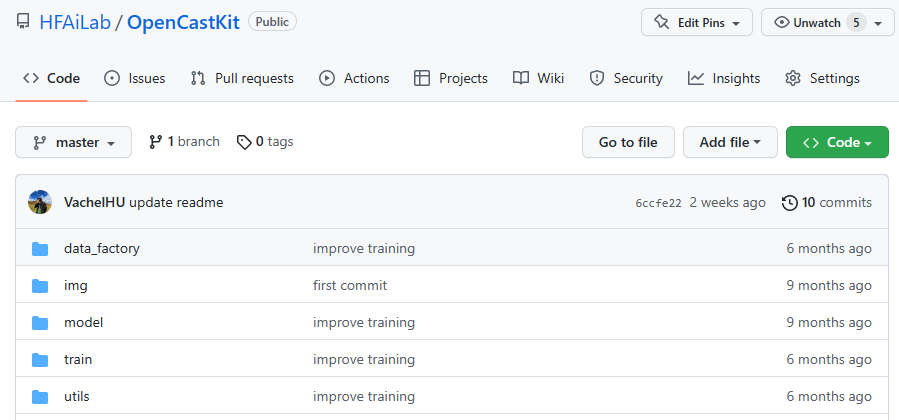Image resolution: width=899 pixels, height=420 pixels.
Task: Click the data_factory folder icon
Action: pyautogui.click(x=40, y=248)
